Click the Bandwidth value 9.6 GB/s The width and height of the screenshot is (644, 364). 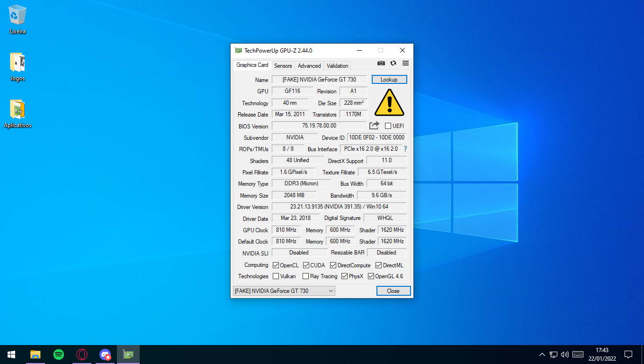382,195
